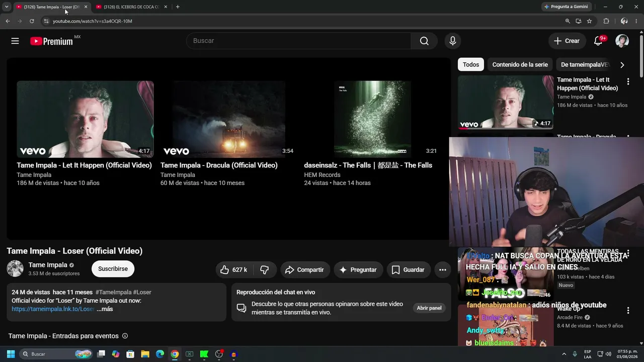
Task: Select the "Todos" filter chip
Action: 471,65
